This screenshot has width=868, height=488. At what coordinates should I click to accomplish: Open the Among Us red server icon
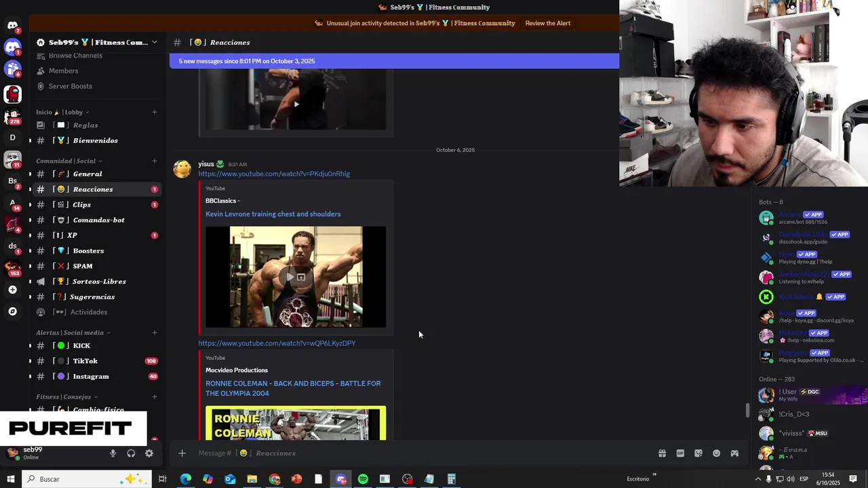12,94
